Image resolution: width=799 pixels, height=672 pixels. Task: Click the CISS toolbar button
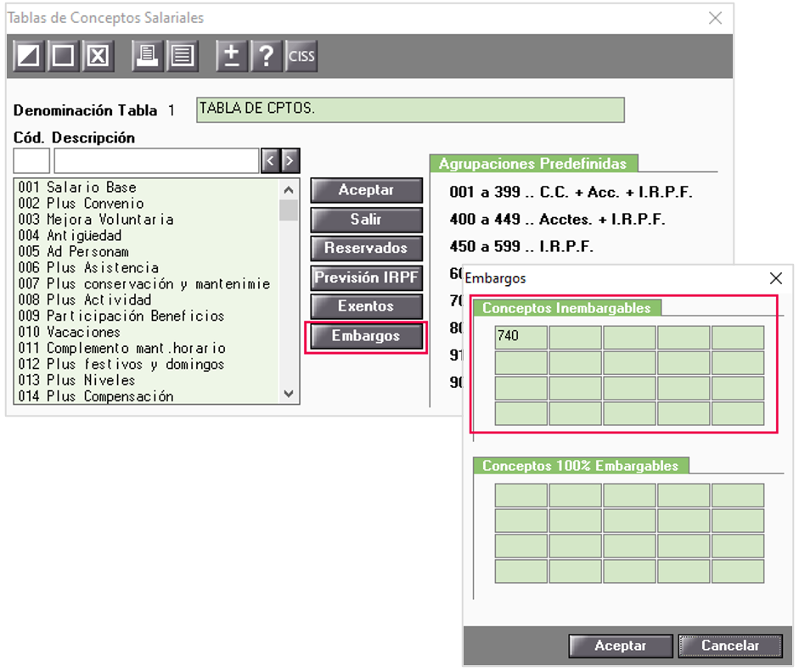click(301, 55)
